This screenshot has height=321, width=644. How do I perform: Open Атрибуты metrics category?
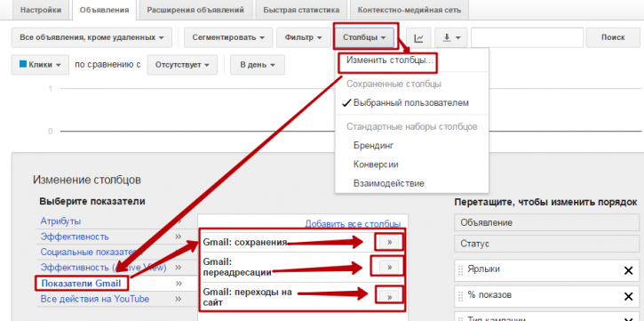[x=60, y=221]
